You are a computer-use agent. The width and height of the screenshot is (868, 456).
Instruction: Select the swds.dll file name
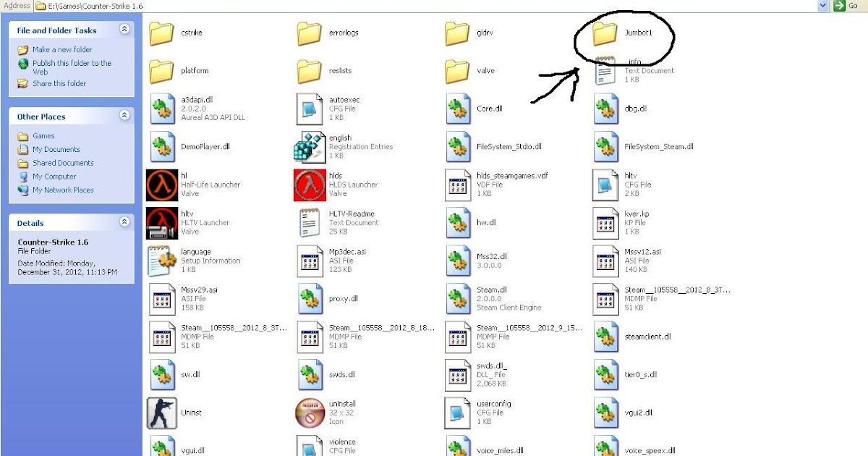(342, 375)
